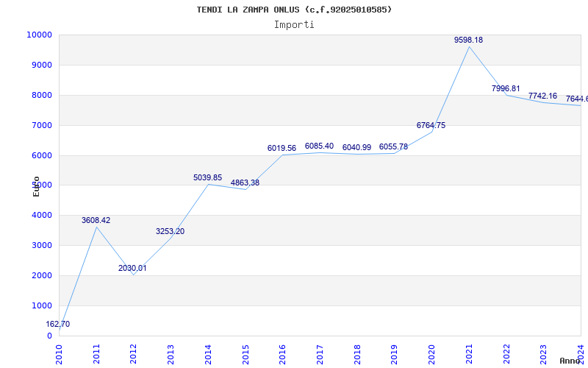This screenshot has height=368, width=588.
Task: Click x-axis year label 2017
Action: (320, 355)
